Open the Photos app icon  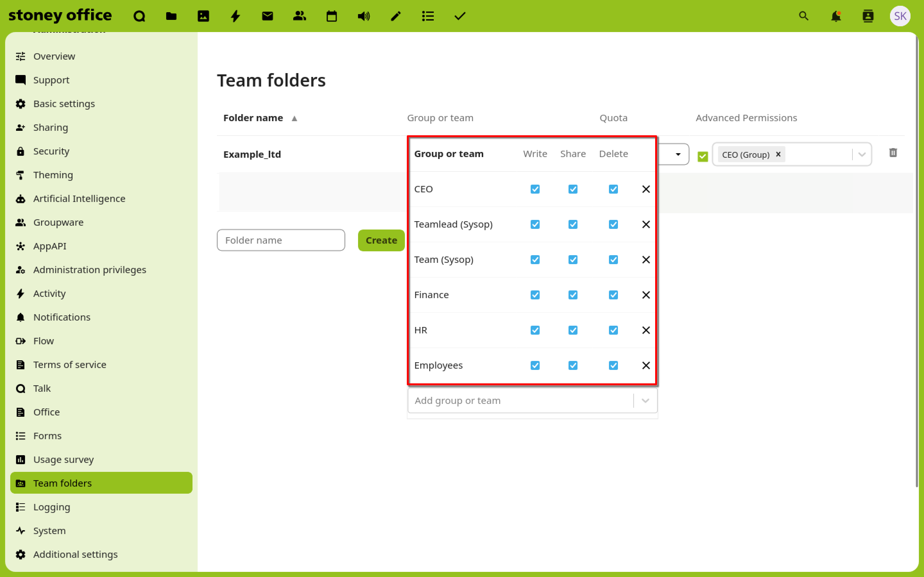pyautogui.click(x=203, y=16)
